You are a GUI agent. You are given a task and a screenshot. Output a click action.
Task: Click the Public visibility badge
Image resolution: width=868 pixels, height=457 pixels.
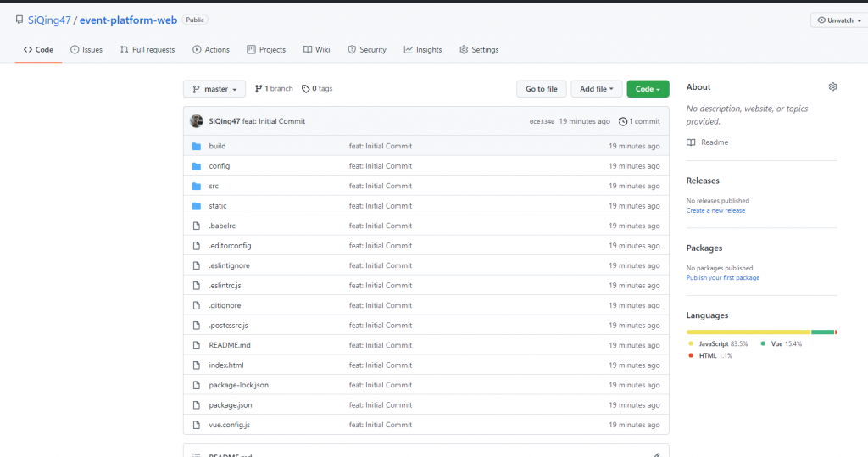point(195,20)
